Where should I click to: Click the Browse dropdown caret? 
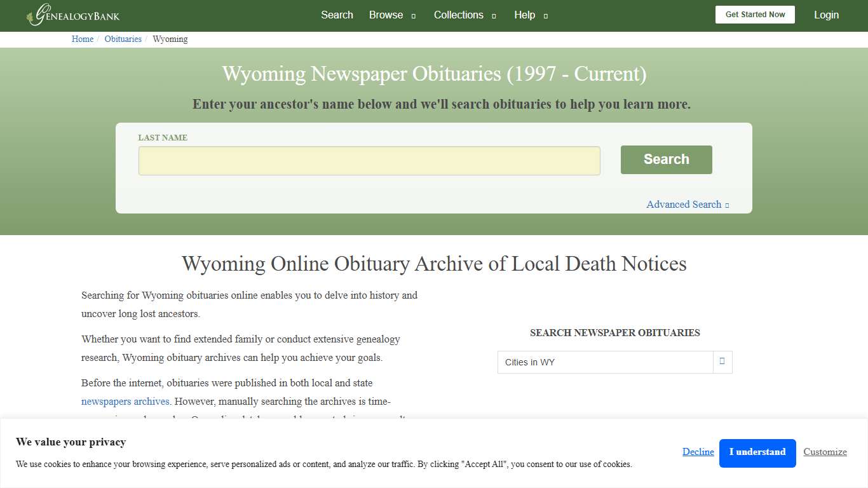[x=412, y=15]
